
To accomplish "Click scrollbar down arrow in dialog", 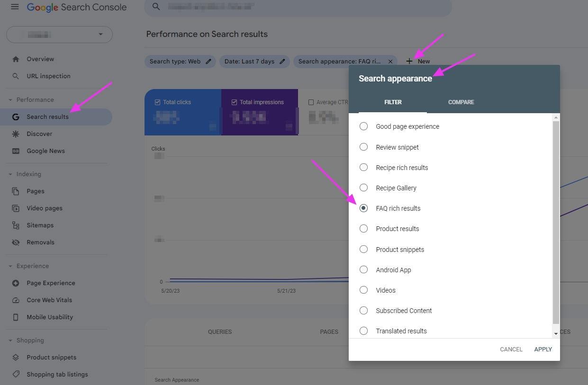I will pos(556,334).
